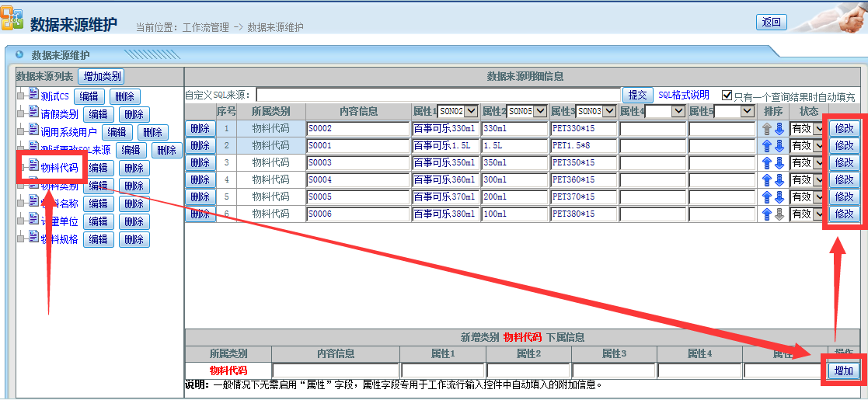The width and height of the screenshot is (868, 400).
Task: Click the application logo in page header
Action: [12, 19]
